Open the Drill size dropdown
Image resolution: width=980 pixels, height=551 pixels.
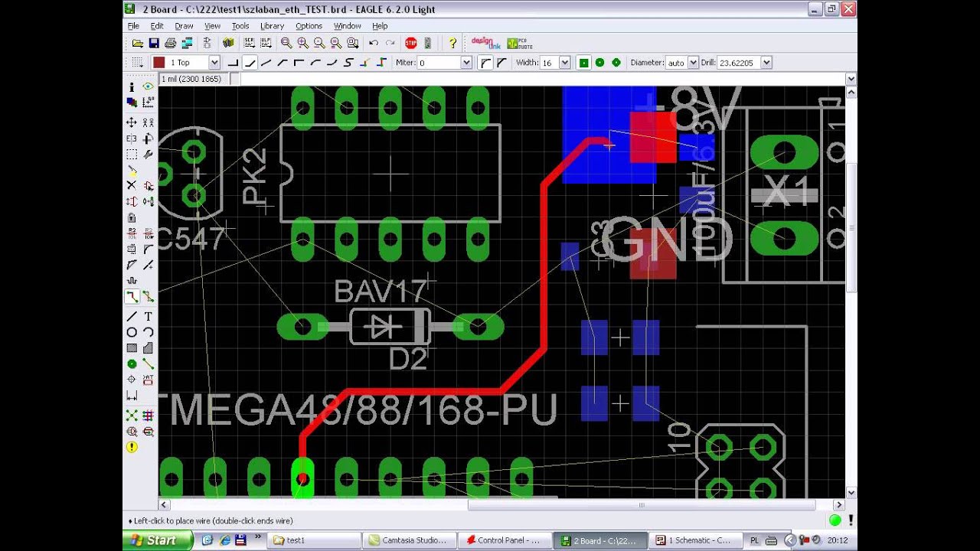click(766, 63)
